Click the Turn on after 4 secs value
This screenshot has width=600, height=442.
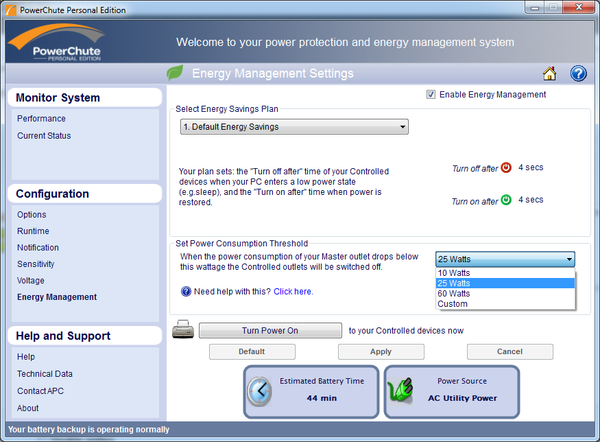click(531, 200)
